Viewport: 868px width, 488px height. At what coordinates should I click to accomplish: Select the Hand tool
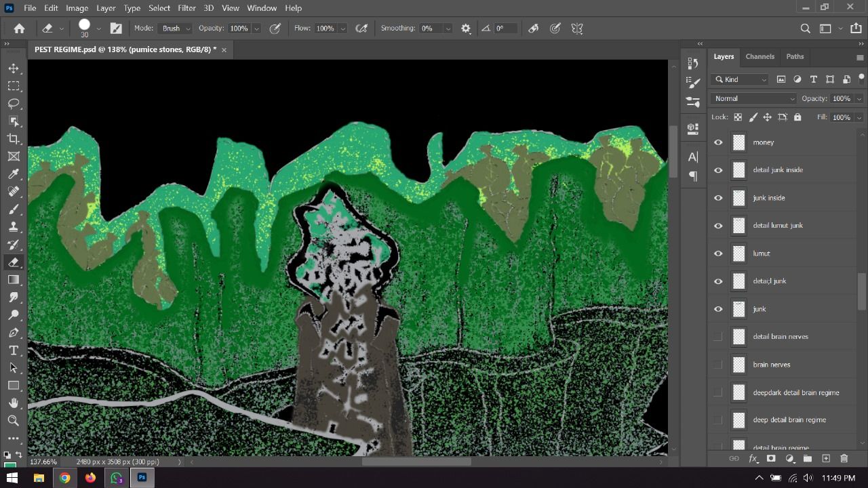pos(14,403)
